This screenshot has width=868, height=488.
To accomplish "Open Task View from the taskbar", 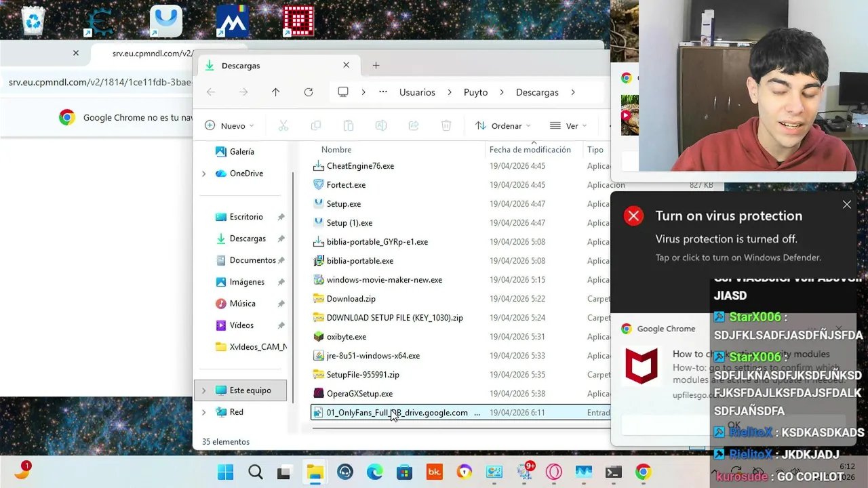I will pos(284,472).
